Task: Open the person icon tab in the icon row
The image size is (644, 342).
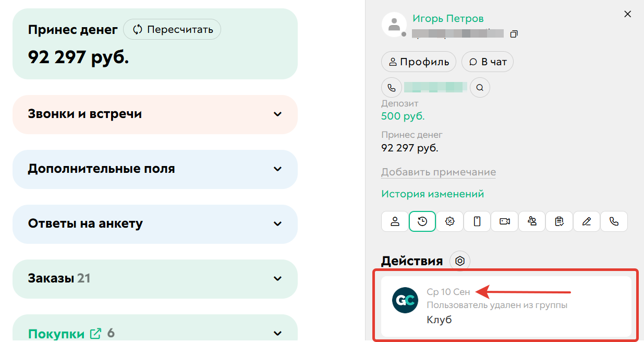Action: tap(395, 221)
